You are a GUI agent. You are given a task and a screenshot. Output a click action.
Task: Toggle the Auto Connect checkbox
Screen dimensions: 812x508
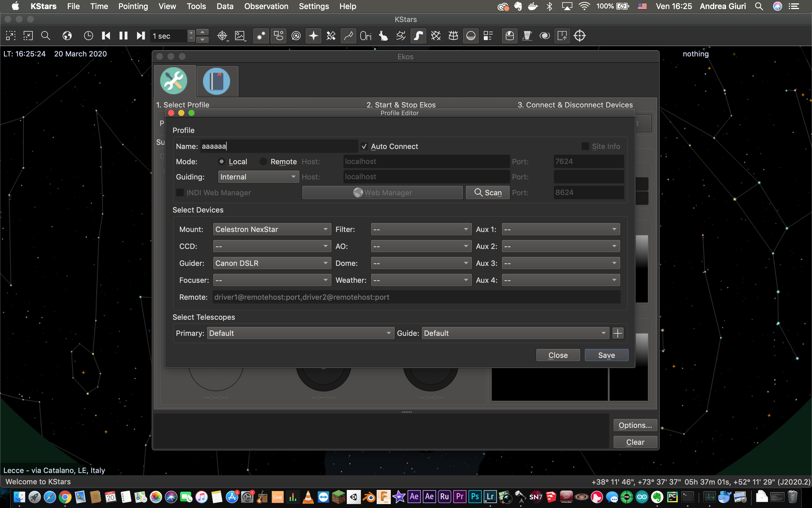[364, 146]
